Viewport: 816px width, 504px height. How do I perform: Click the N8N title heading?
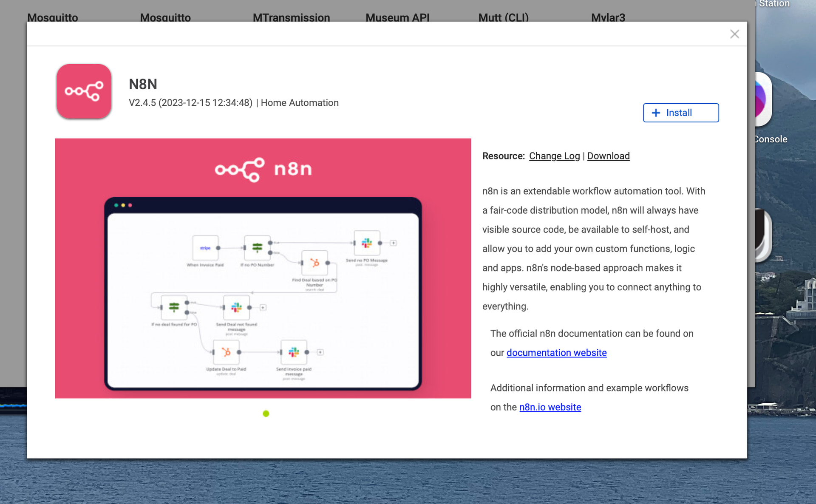click(x=143, y=84)
